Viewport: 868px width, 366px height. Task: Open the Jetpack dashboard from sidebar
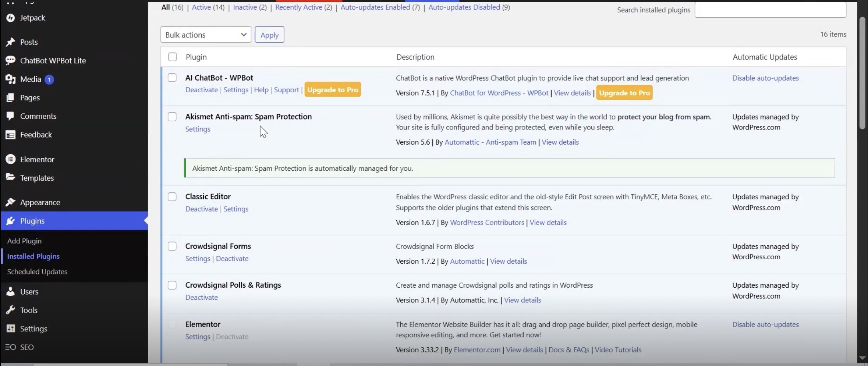[x=11, y=18]
